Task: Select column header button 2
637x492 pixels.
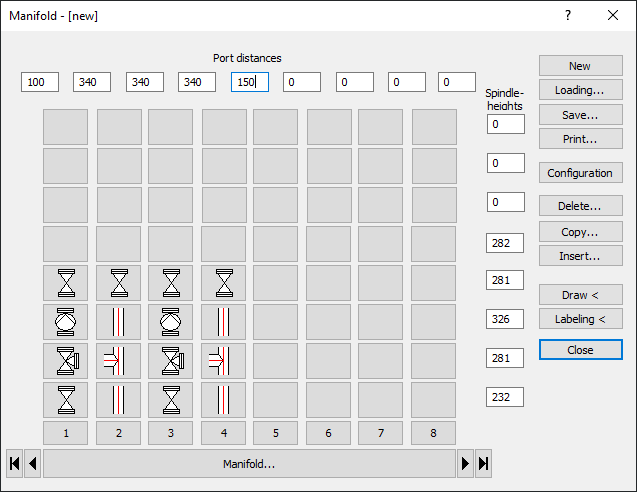Action: click(119, 433)
